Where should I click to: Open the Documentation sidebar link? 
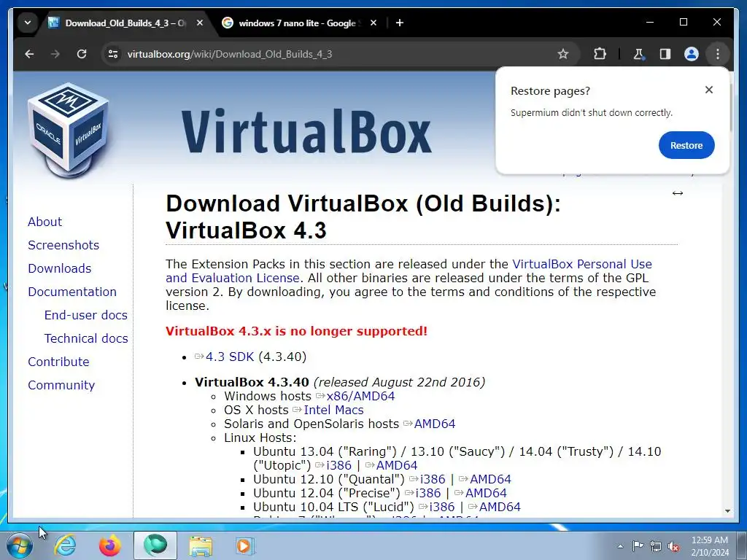72,292
